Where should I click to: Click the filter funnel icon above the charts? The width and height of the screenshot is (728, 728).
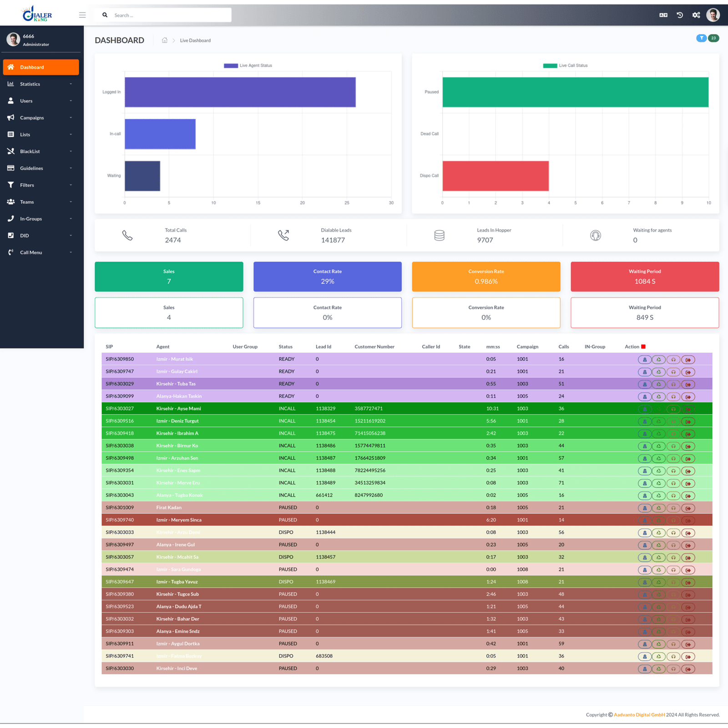pyautogui.click(x=701, y=38)
